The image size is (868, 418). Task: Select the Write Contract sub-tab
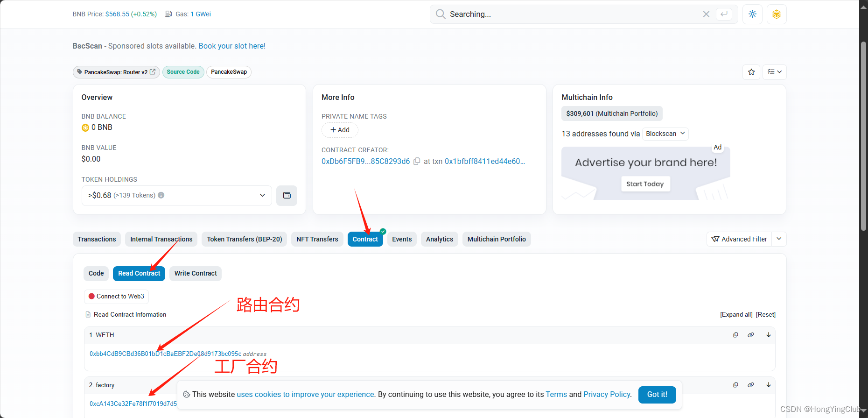(196, 273)
